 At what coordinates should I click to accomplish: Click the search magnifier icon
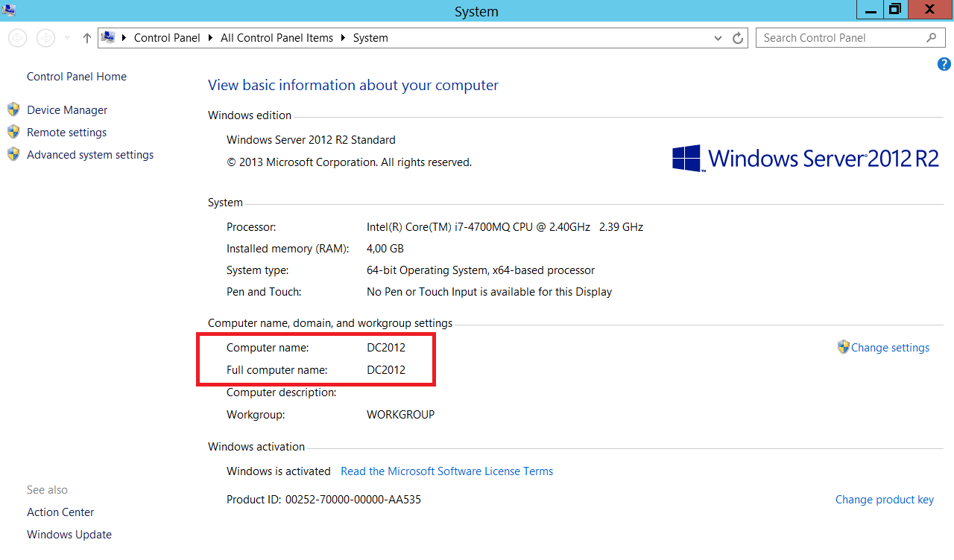pyautogui.click(x=932, y=37)
